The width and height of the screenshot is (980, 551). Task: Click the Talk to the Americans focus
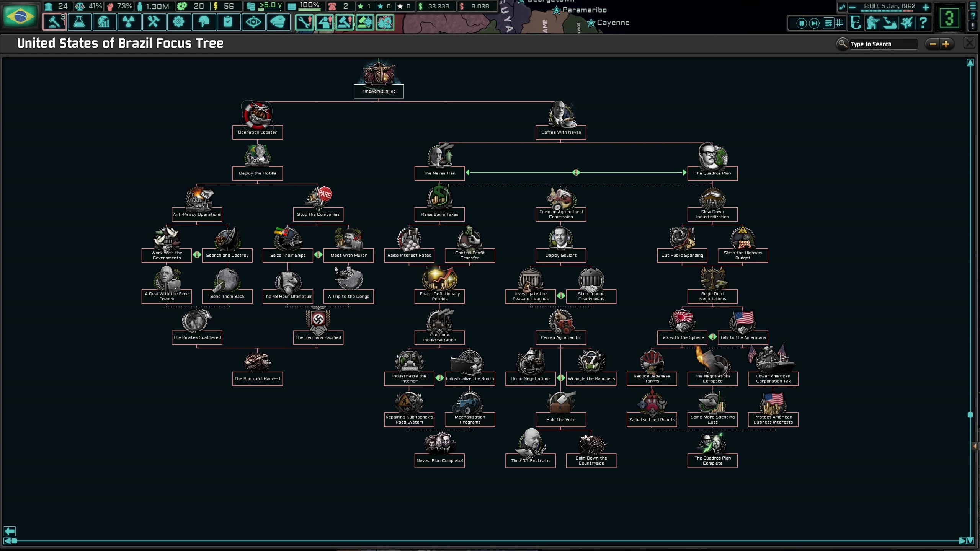[743, 337]
